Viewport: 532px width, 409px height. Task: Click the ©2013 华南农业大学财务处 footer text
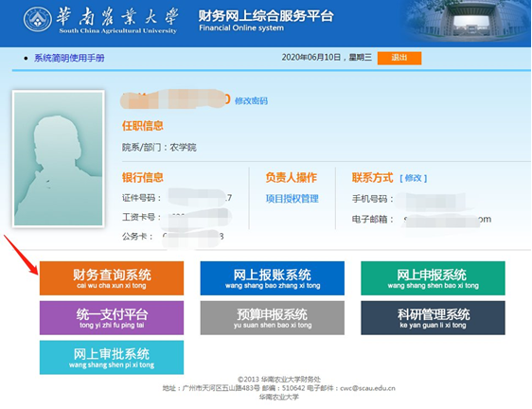279,379
